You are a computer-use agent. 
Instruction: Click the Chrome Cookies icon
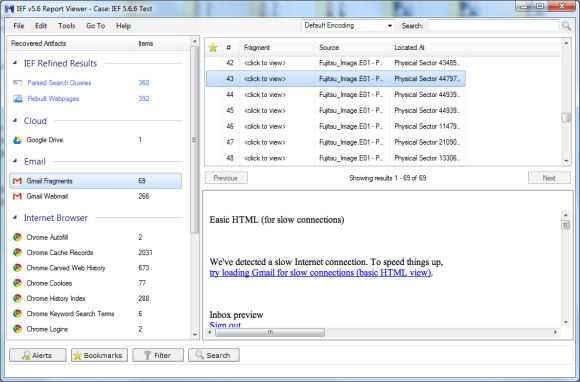17,283
